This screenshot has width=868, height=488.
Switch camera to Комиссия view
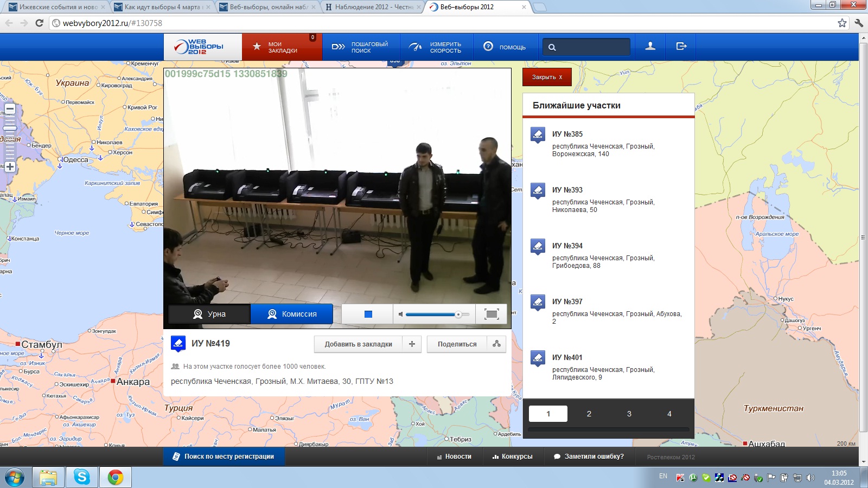click(292, 314)
